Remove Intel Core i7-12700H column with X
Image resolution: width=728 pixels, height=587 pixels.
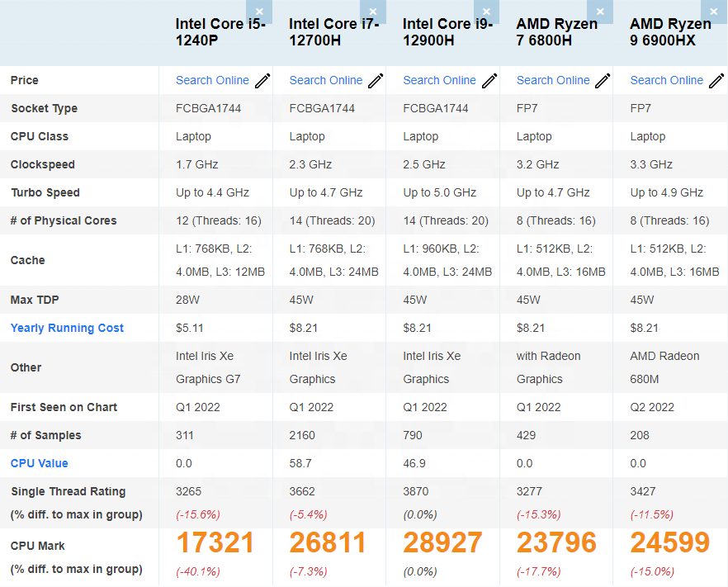[373, 12]
